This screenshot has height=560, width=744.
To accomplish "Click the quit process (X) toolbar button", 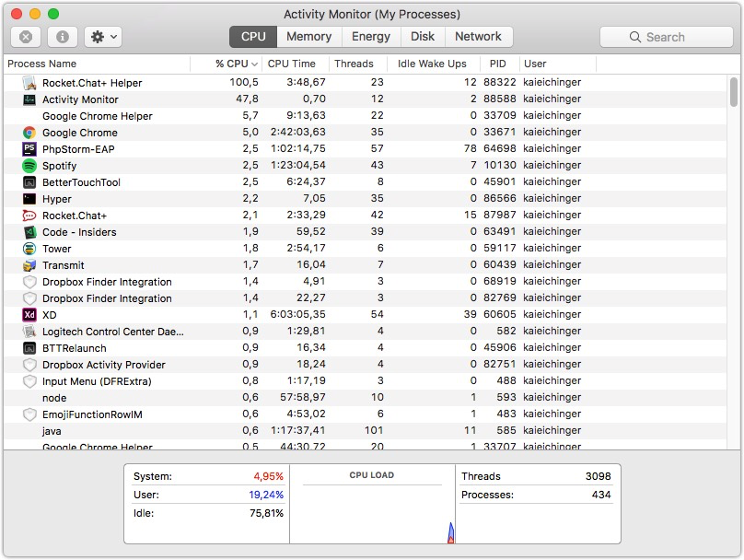I will (x=26, y=37).
